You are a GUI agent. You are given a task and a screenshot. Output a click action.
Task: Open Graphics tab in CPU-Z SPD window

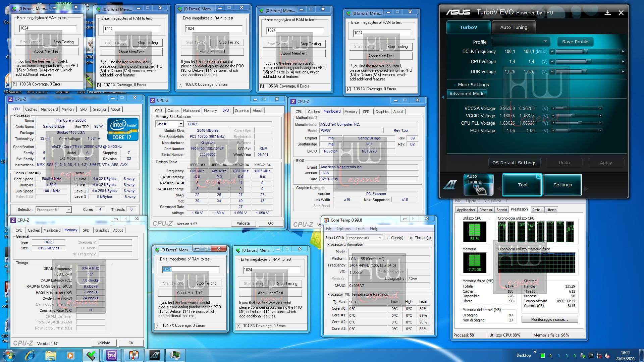(241, 111)
